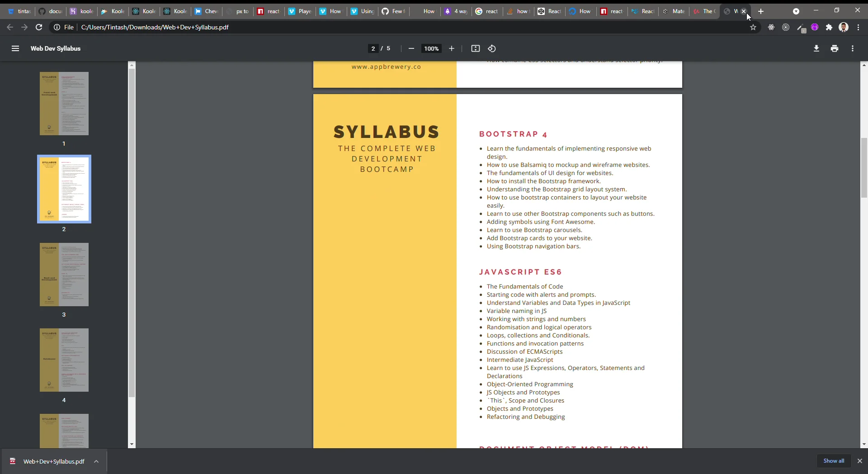Click the site information icon beside File
This screenshot has height=474, width=868.
[x=57, y=27]
